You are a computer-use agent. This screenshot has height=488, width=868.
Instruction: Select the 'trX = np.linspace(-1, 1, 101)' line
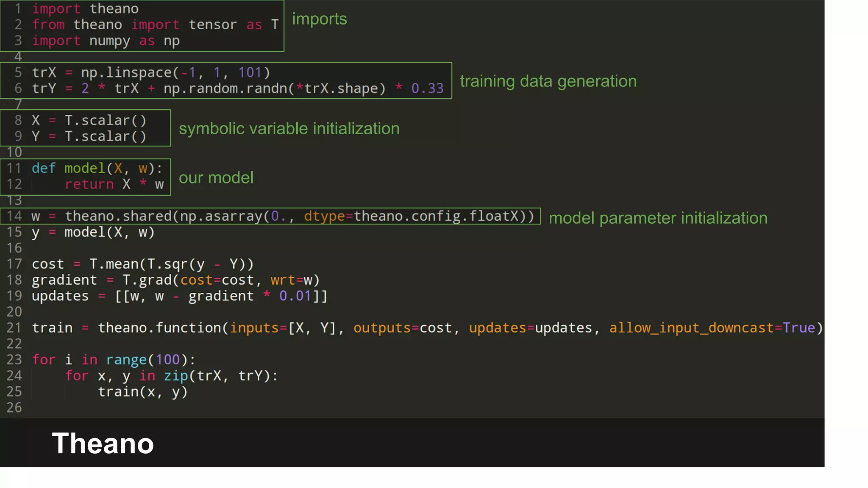151,72
